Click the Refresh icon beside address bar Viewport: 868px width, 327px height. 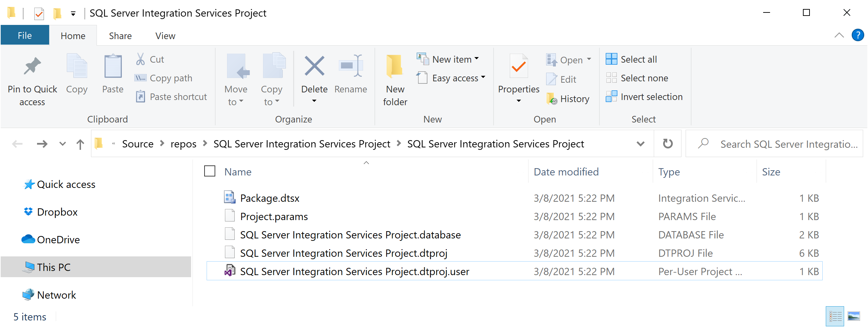(x=668, y=143)
